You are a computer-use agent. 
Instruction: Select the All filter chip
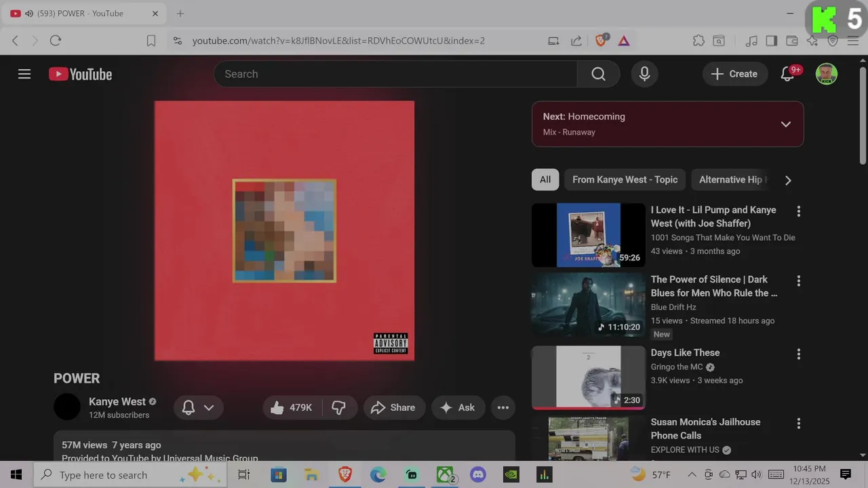click(545, 180)
